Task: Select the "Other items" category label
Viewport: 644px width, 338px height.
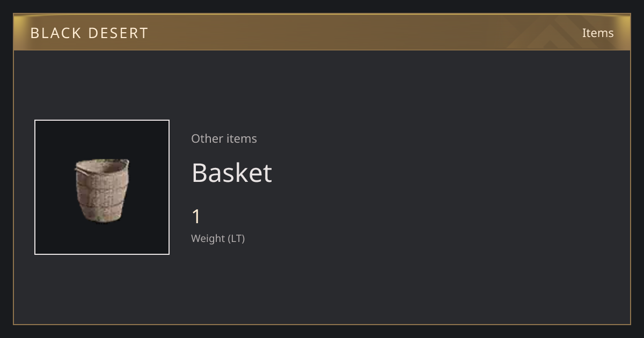Action: (x=224, y=138)
